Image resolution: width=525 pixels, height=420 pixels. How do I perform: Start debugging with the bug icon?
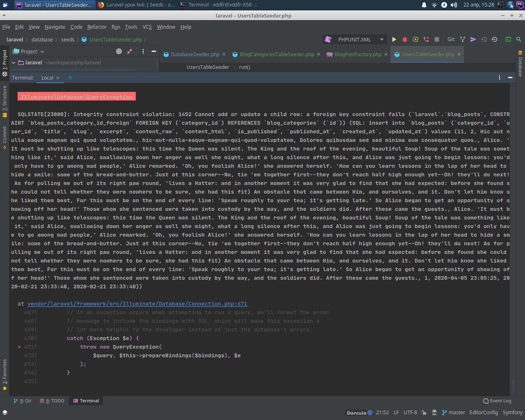405,39
